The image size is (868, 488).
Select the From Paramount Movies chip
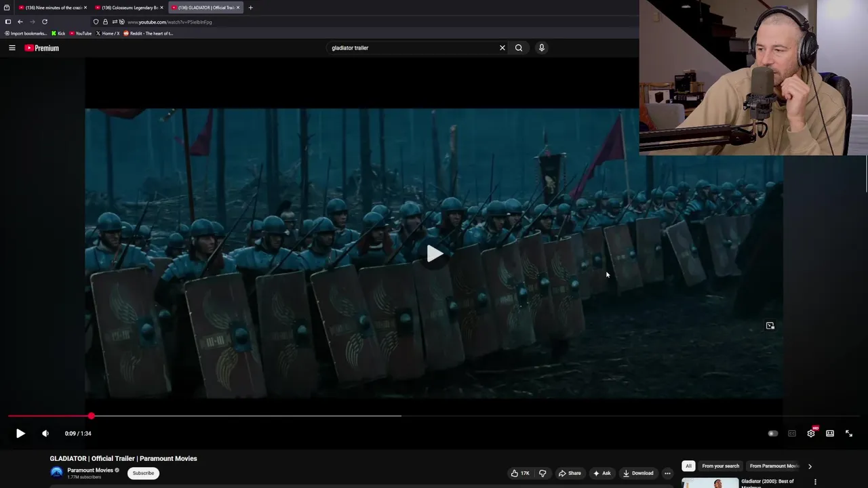tap(773, 466)
